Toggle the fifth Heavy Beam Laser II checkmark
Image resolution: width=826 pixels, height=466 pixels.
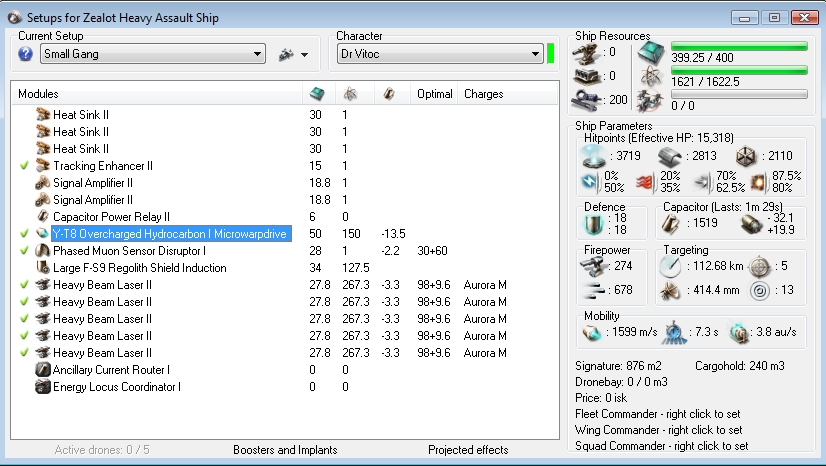pyautogui.click(x=24, y=353)
